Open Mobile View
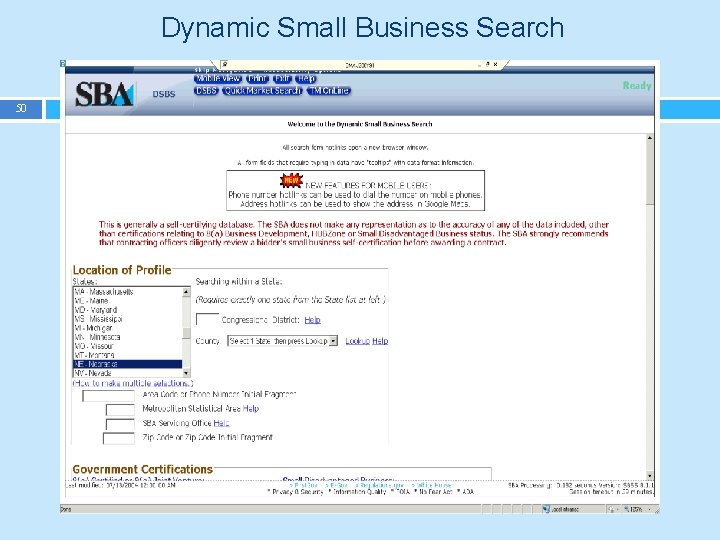Screen dimensions: 720x540 tap(218, 79)
